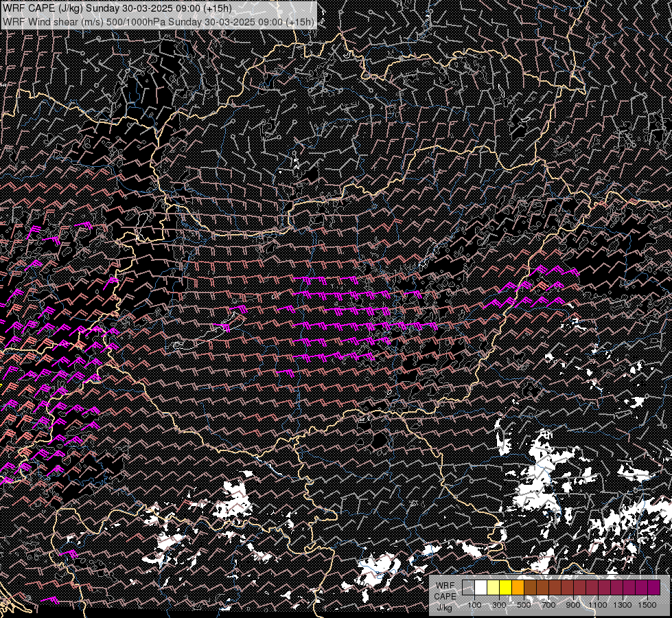This screenshot has height=618, width=672.
Task: Click the CAPE word in the legend box
Action: coord(445,597)
